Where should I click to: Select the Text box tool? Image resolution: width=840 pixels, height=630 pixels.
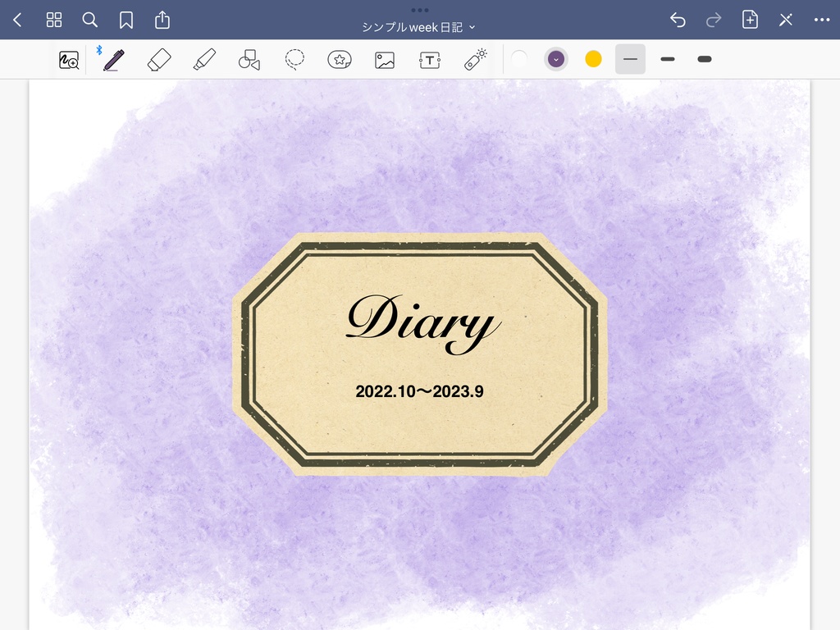point(430,60)
